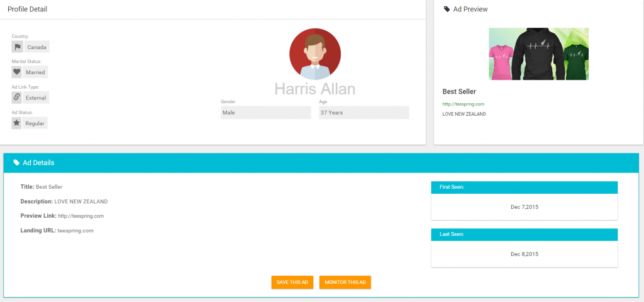Click the First Seen header bar
Viewport: 644px width, 302px height.
point(525,187)
